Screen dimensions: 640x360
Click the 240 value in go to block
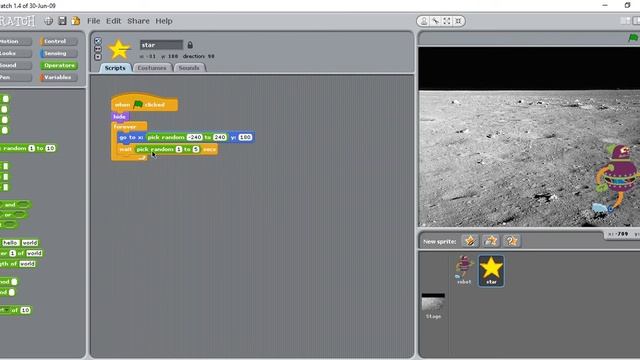tap(220, 138)
